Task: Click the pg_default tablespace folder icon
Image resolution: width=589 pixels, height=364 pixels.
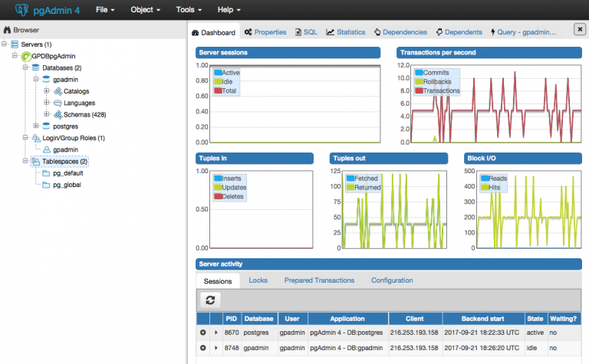Action: point(46,173)
